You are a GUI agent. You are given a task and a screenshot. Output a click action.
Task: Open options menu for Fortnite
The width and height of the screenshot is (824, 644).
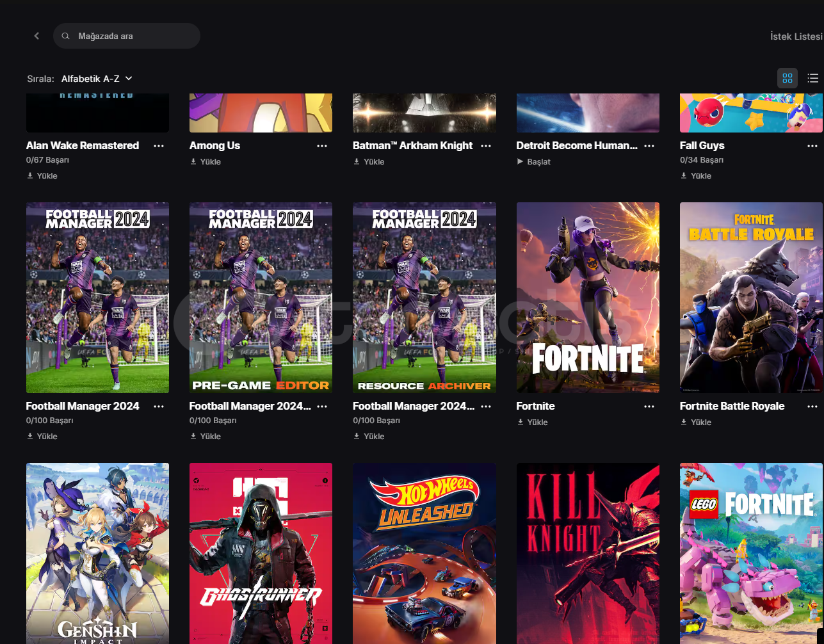click(x=649, y=407)
